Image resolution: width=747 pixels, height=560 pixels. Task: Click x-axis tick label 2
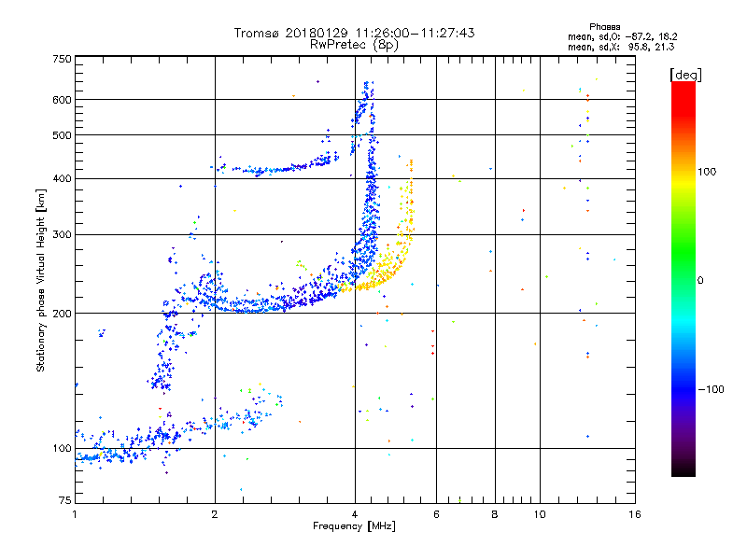click(215, 514)
